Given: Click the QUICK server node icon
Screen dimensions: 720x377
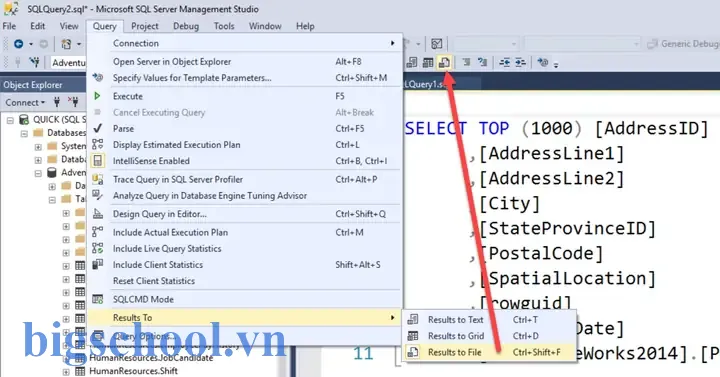Looking at the screenshot, I should (24, 119).
